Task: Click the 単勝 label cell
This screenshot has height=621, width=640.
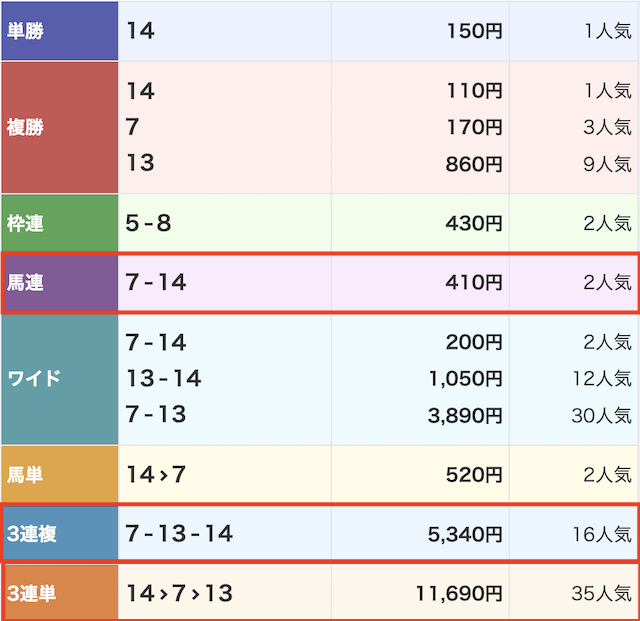Action: point(60,31)
